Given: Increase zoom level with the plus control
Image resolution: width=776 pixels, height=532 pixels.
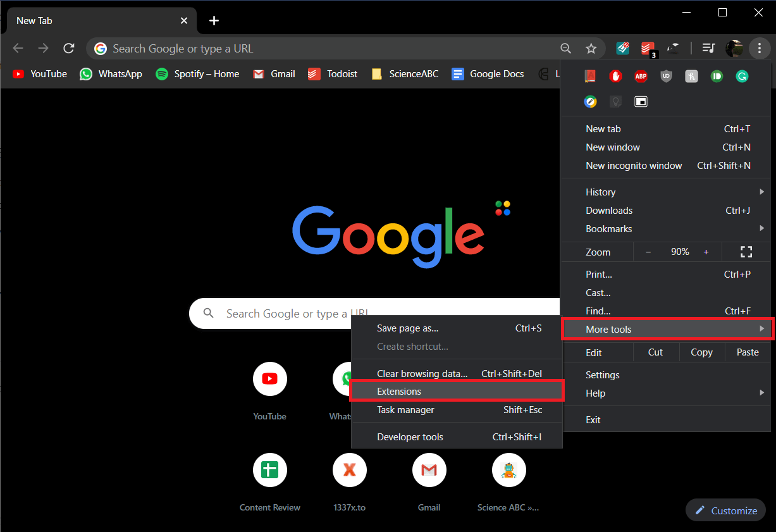Looking at the screenshot, I should (x=706, y=251).
